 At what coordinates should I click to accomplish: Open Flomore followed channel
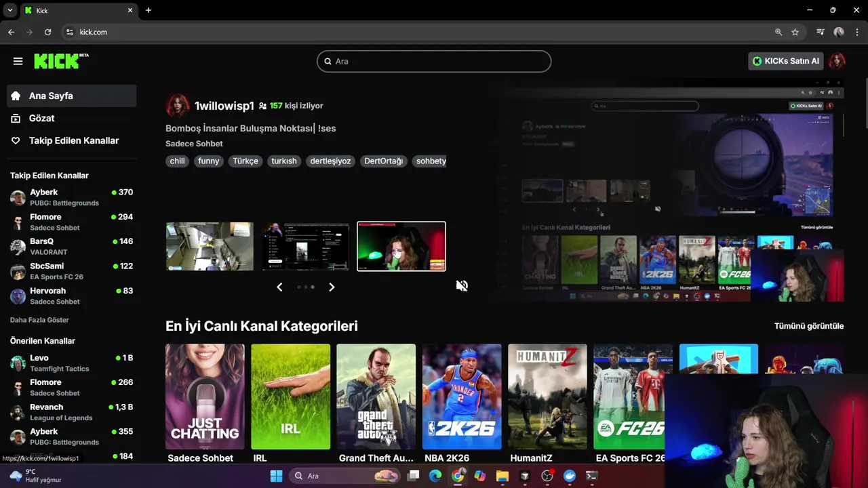pyautogui.click(x=71, y=222)
